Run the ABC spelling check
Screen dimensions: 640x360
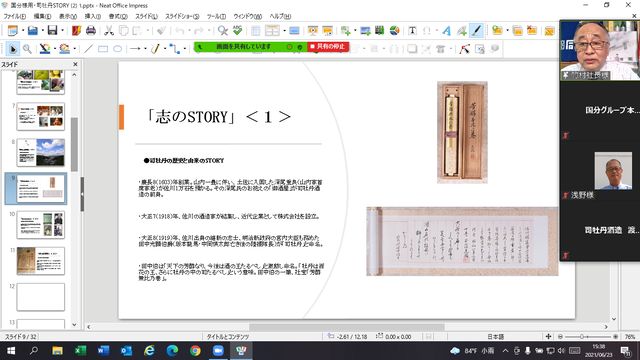point(237,30)
